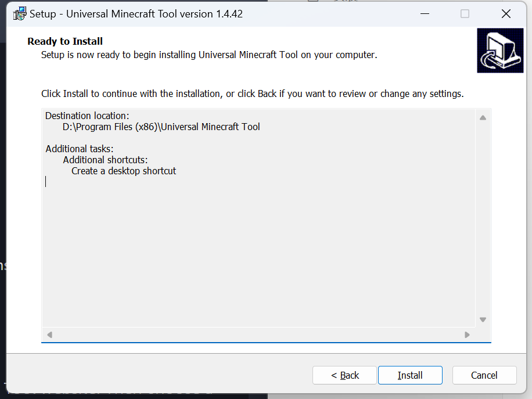Click the scroll up arrow in summary box

point(483,118)
